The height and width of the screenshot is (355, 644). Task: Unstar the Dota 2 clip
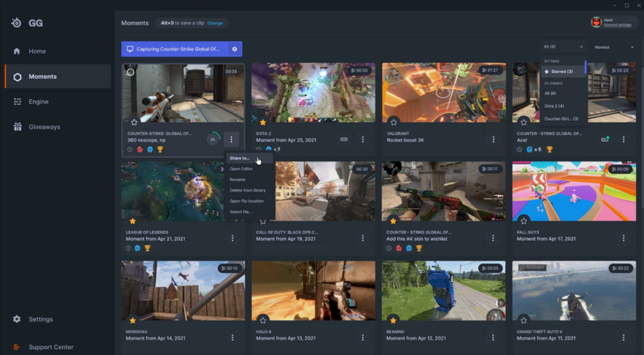[x=263, y=122]
